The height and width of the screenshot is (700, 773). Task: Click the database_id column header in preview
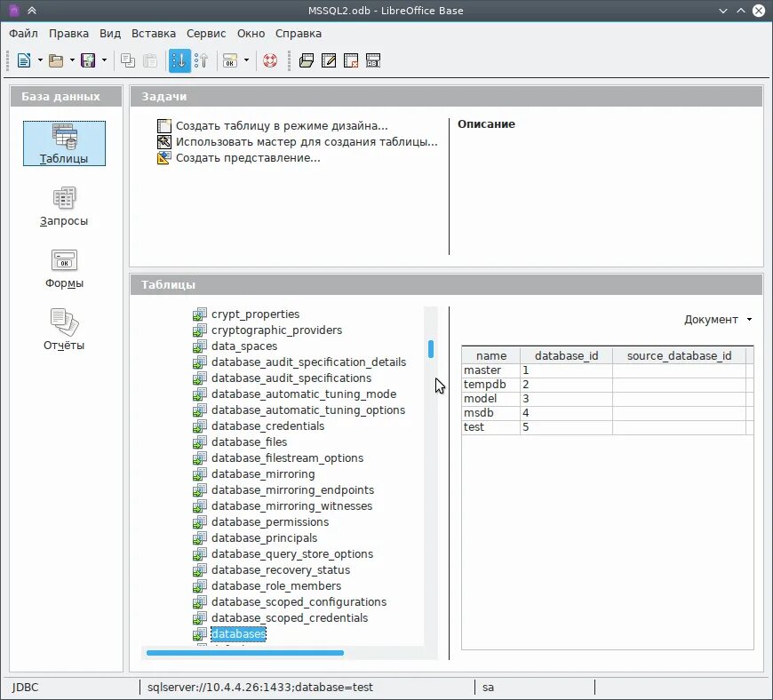click(x=566, y=356)
